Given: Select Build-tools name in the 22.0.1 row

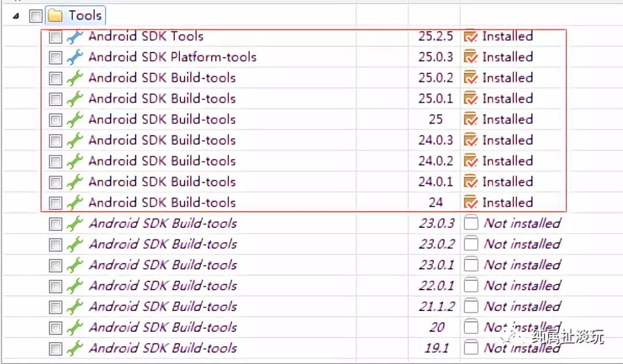Looking at the screenshot, I should click(x=163, y=286).
